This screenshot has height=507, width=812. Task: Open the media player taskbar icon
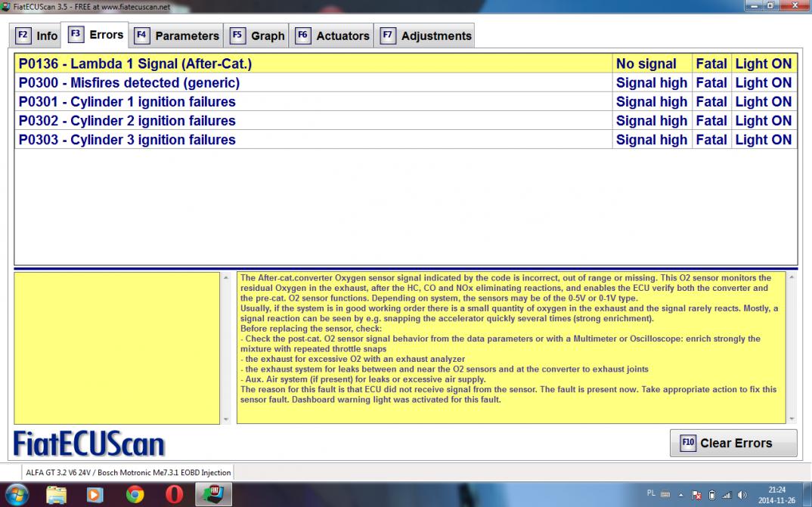click(x=95, y=495)
